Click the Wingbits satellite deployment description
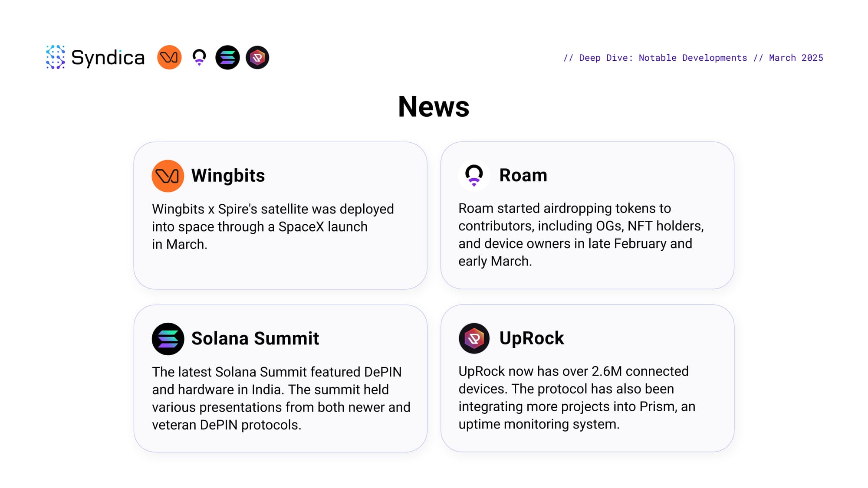 273,226
